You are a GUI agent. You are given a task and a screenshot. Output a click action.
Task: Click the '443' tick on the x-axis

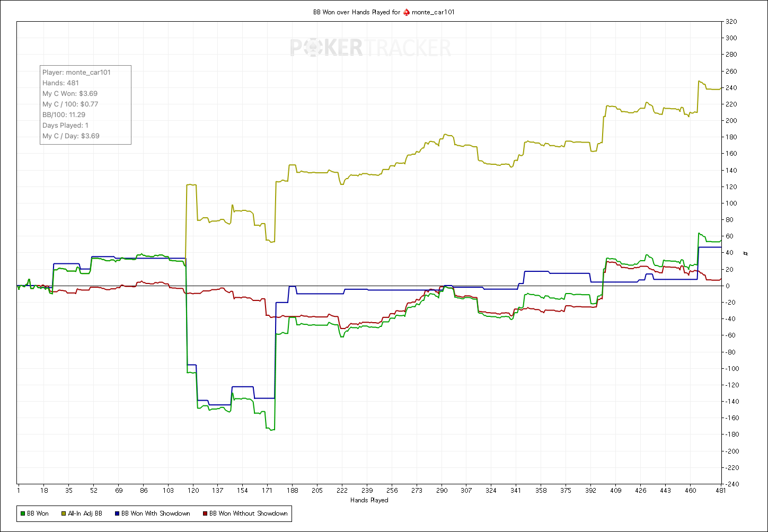[665, 491]
